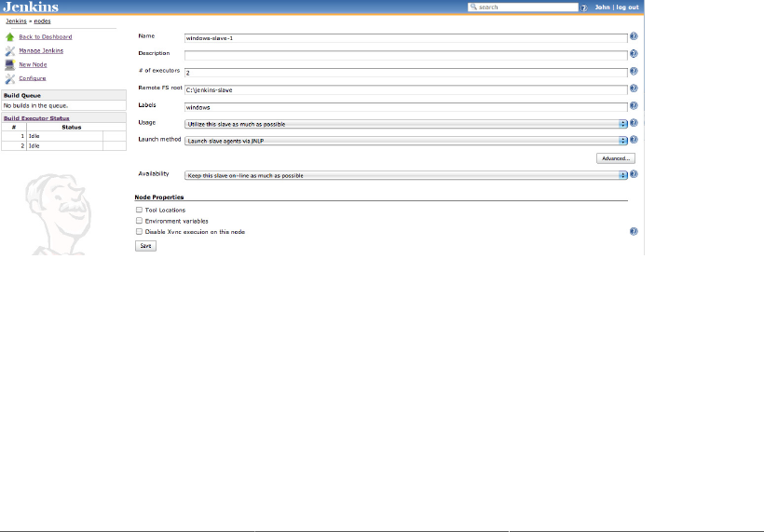Open help for # of executors
764x532 pixels.
[x=634, y=71]
